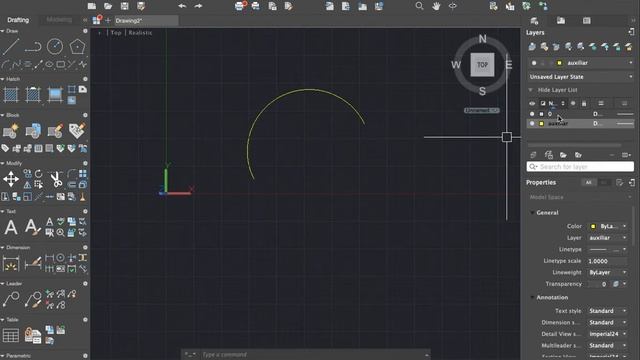Click yellow swatch in current layer dropdown
Viewport: 640px width, 360px height.
(x=560, y=63)
